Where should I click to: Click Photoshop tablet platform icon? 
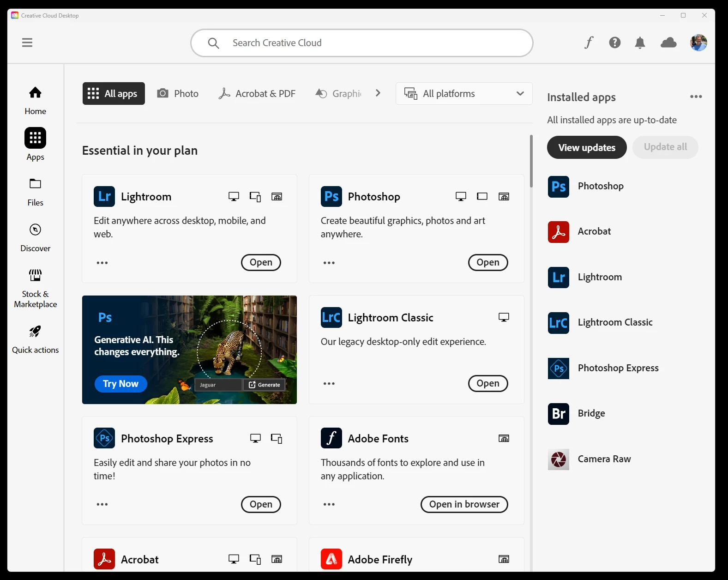click(482, 196)
